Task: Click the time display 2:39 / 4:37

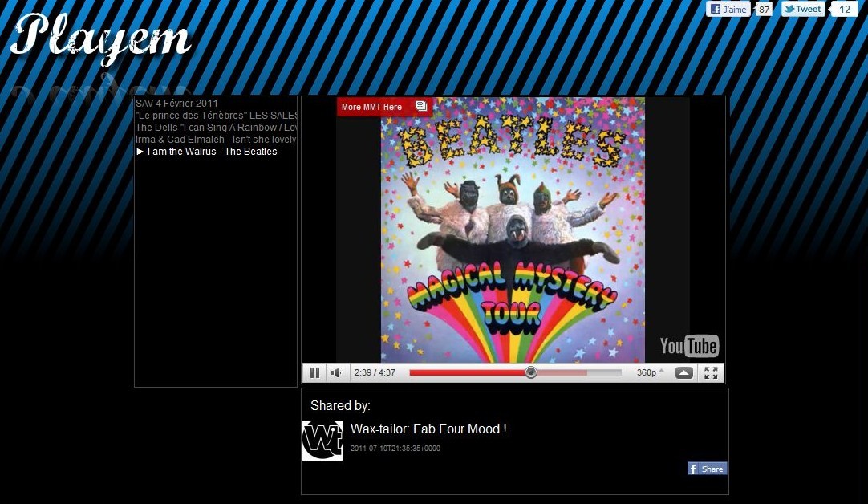Action: point(375,372)
